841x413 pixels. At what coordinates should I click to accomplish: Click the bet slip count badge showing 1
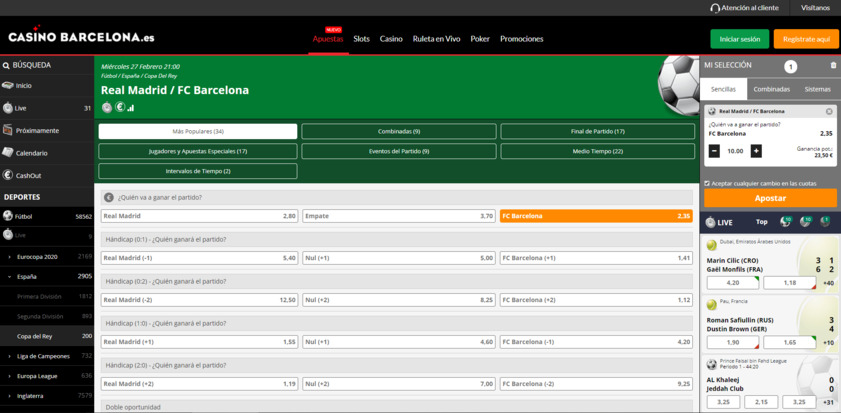791,67
